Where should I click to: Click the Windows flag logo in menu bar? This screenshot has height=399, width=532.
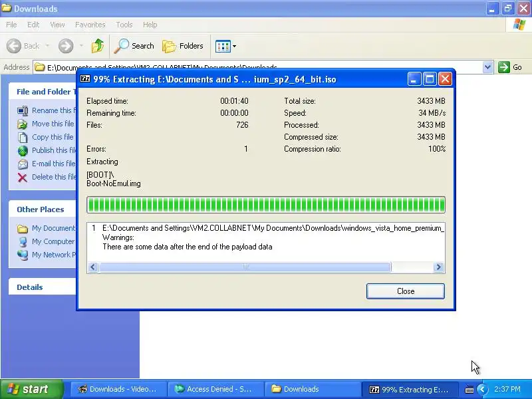[x=519, y=25]
